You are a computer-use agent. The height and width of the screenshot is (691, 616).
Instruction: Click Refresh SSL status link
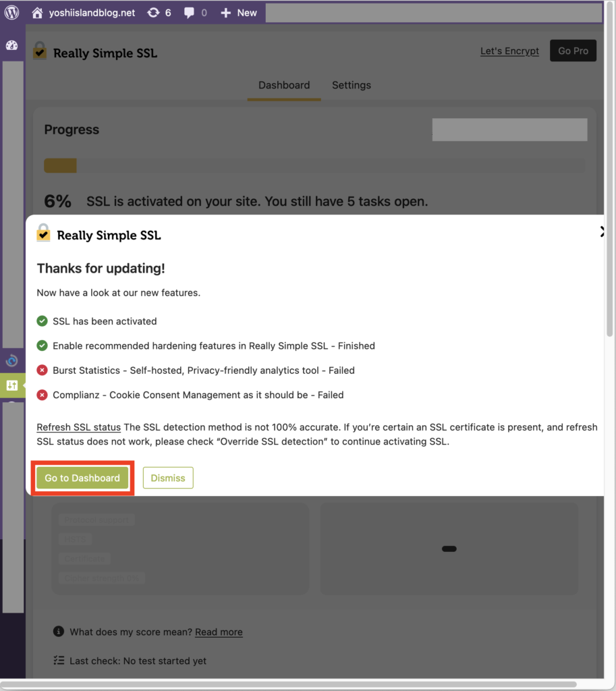click(78, 427)
